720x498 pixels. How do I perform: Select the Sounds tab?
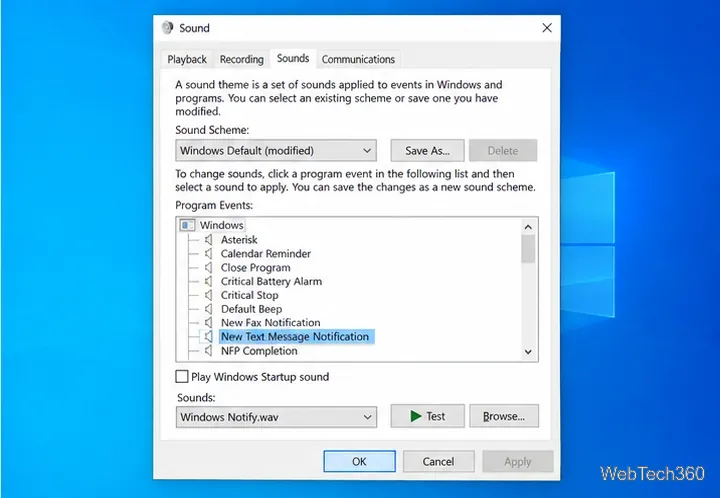pos(293,58)
